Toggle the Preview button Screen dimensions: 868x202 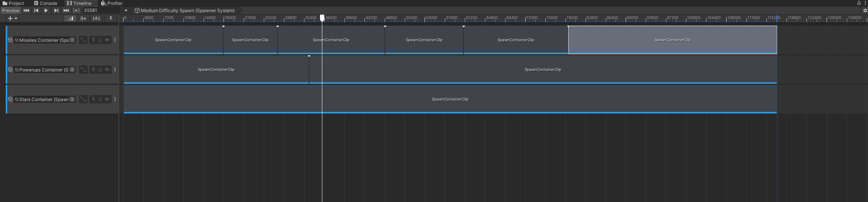coord(10,10)
